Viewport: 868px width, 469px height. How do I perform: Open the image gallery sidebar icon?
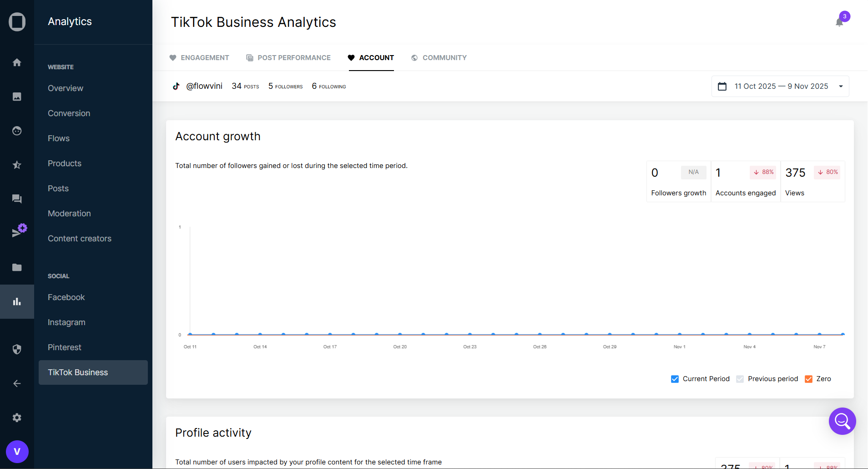click(x=17, y=97)
